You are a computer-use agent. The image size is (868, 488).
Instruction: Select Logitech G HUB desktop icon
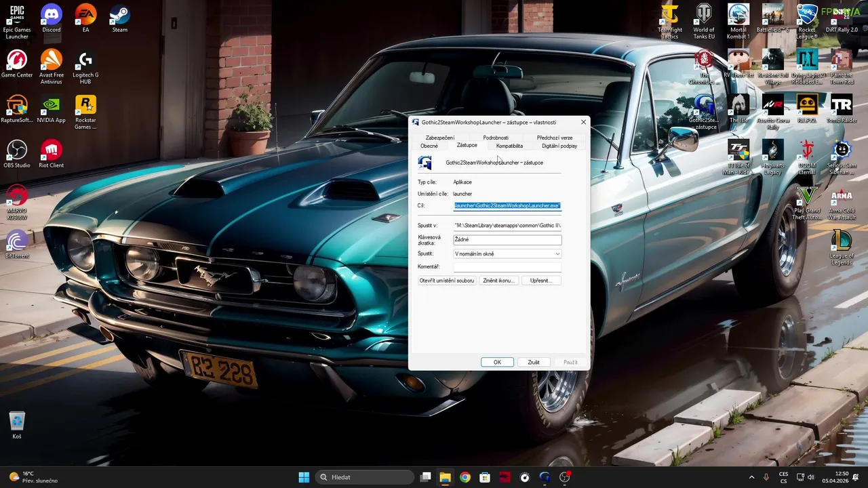coord(85,67)
